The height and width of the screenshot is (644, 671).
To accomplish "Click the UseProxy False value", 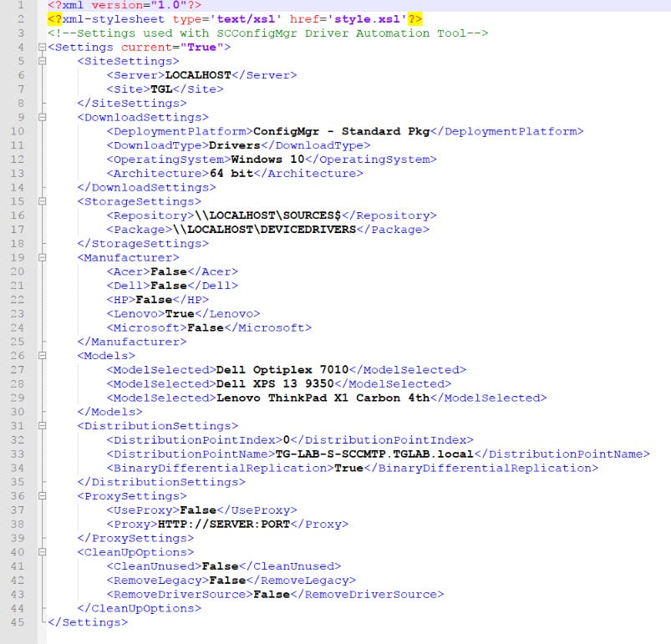I will pyautogui.click(x=198, y=510).
